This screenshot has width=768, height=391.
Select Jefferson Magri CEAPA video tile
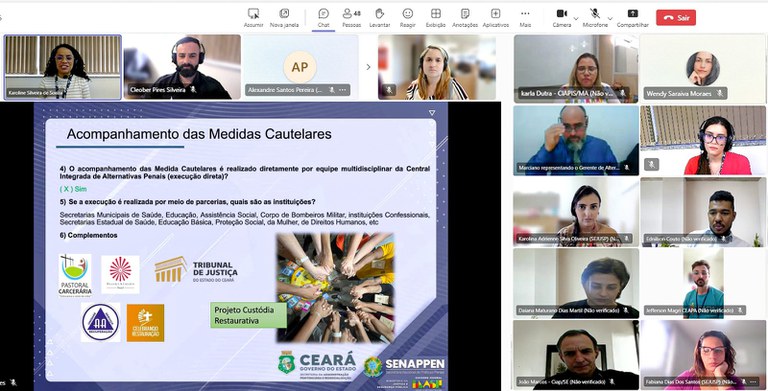(x=703, y=283)
